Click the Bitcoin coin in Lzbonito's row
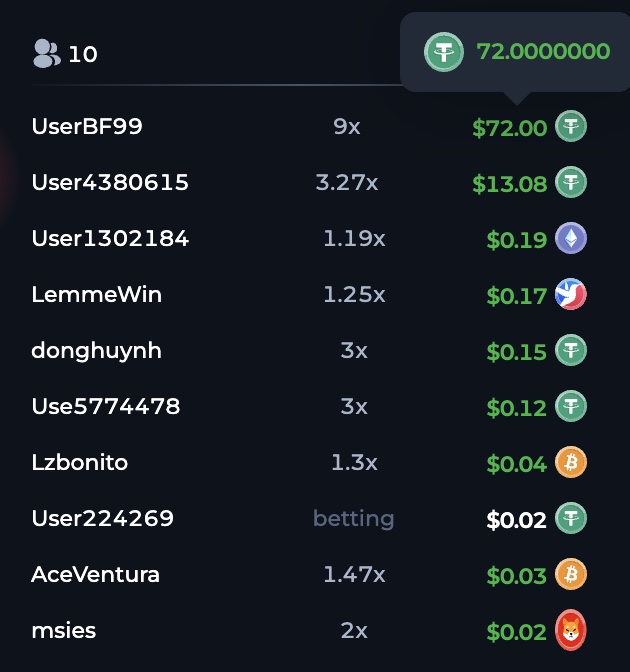Screen dimensions: 630x672 [x=571, y=462]
